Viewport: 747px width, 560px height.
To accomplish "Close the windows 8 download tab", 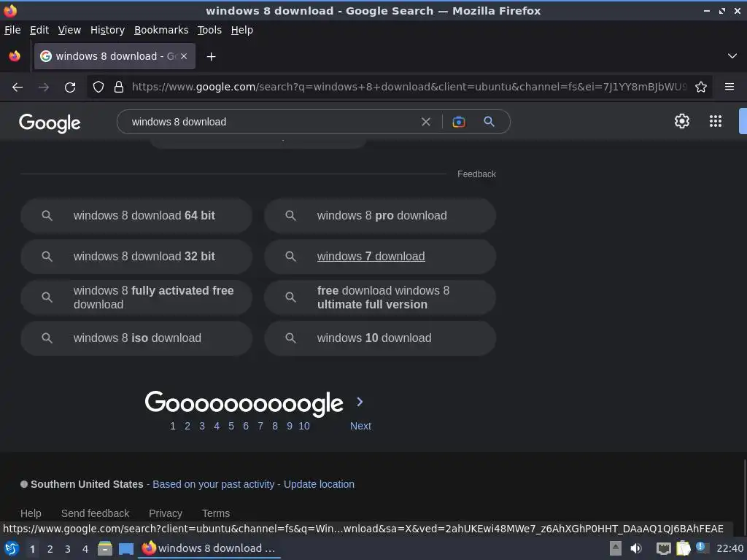I will [184, 56].
